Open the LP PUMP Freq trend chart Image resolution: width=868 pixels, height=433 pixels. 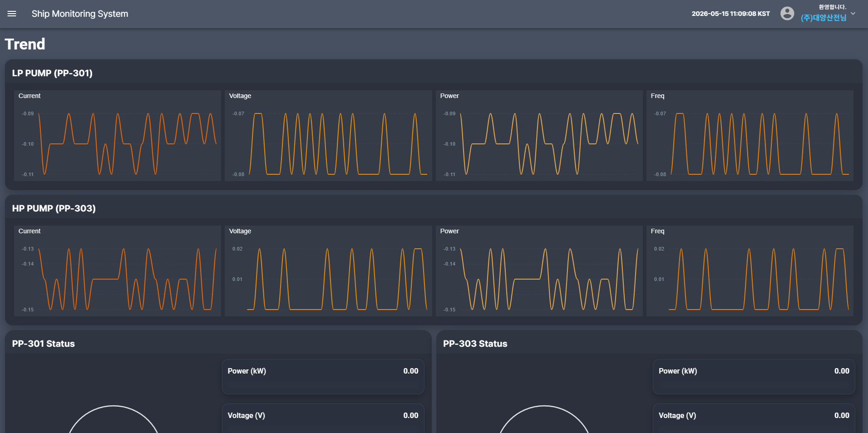pos(750,136)
